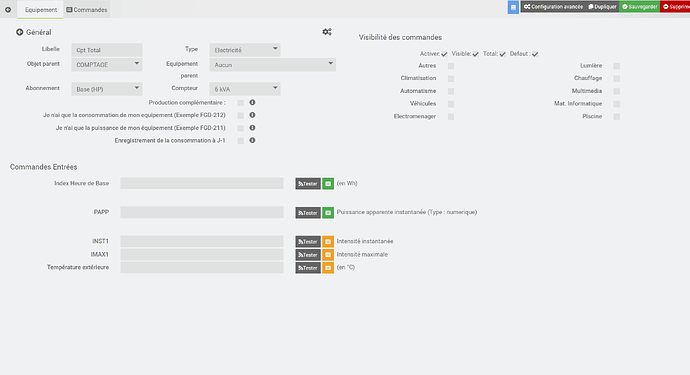Open the Objet parent COMPTAGE dropdown

point(107,64)
